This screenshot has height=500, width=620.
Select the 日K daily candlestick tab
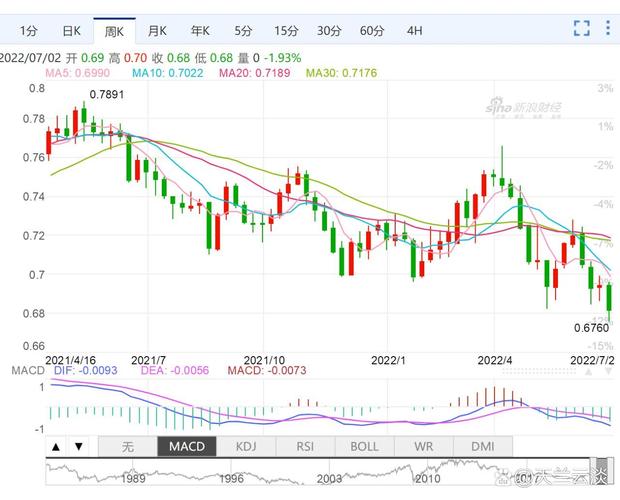71,31
